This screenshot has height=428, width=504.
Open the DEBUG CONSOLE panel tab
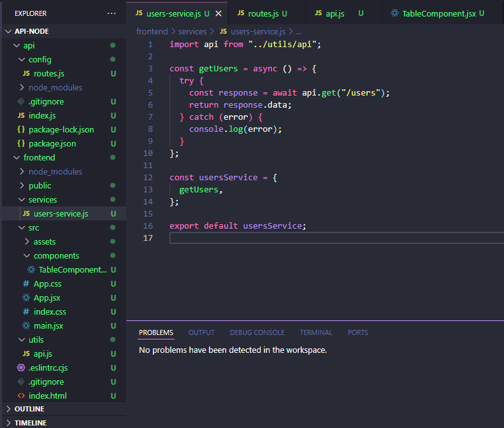coord(257,332)
